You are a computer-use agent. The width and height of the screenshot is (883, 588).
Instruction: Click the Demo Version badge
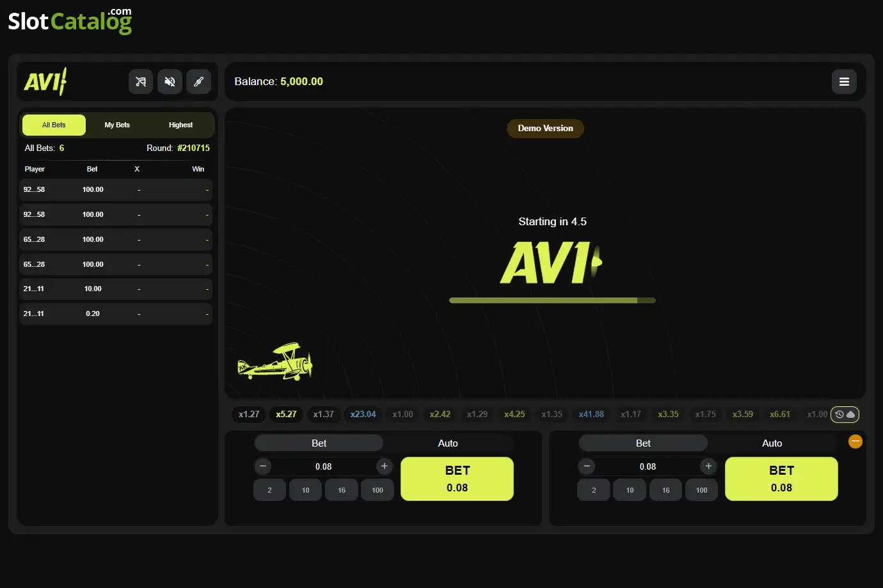point(545,128)
